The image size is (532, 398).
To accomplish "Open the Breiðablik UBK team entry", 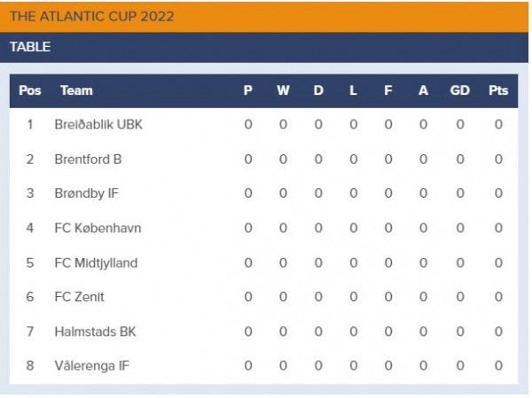I will pos(98,124).
